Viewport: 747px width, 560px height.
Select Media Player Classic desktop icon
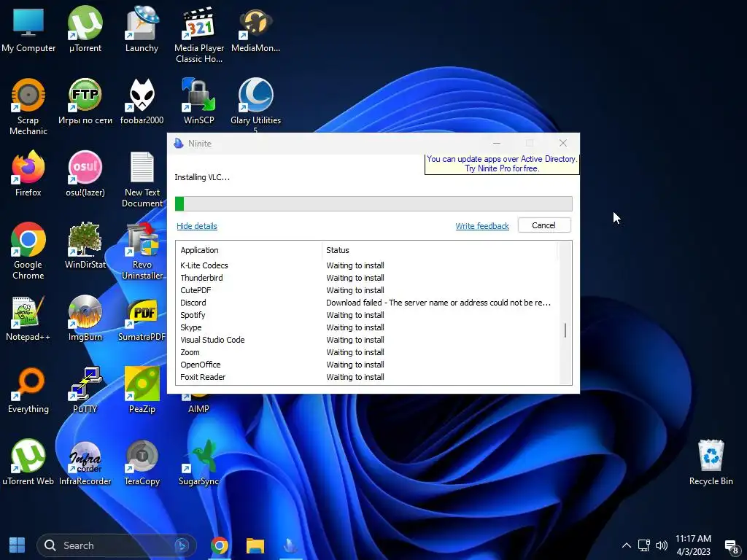point(199,35)
